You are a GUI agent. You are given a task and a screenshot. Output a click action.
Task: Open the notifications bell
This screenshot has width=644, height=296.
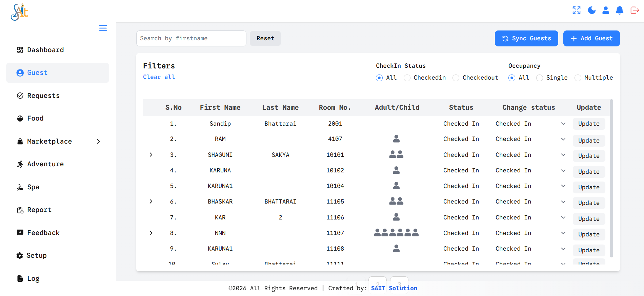point(620,10)
